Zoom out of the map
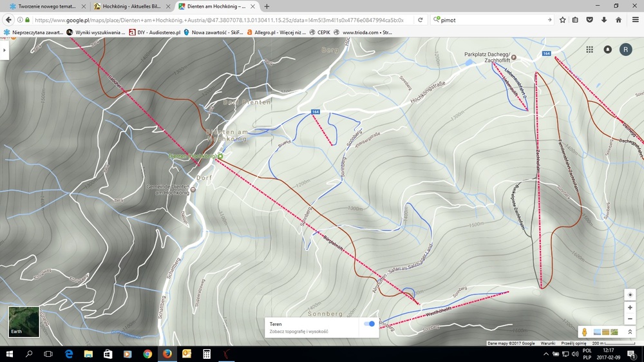Viewport: 644px width, 362px height. (x=630, y=319)
